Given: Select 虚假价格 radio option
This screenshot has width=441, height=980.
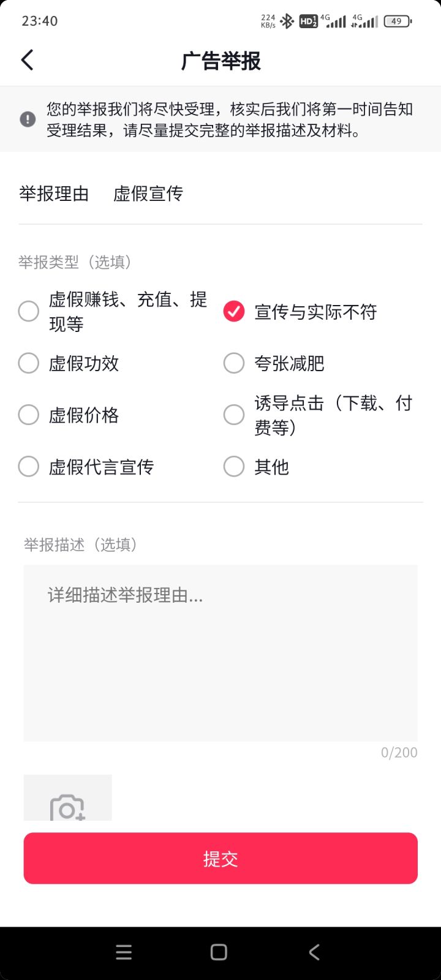Looking at the screenshot, I should pos(29,415).
